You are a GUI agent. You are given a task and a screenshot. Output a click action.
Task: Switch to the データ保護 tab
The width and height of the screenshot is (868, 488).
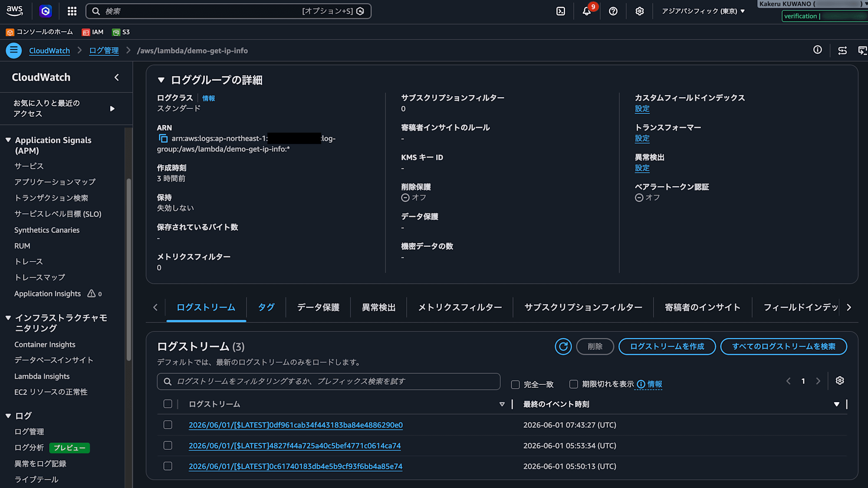318,307
